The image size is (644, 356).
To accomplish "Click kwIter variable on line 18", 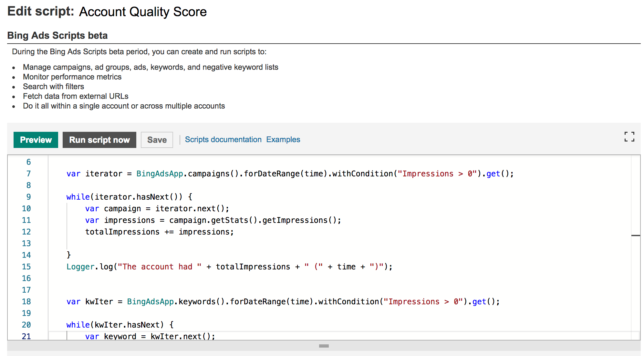I will coord(99,302).
